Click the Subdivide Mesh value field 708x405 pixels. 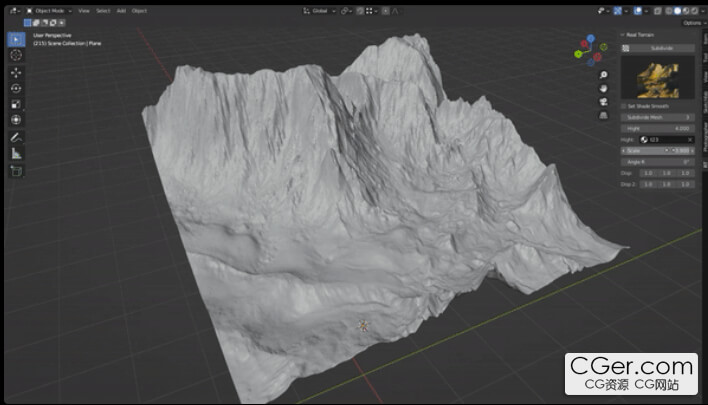[x=658, y=117]
